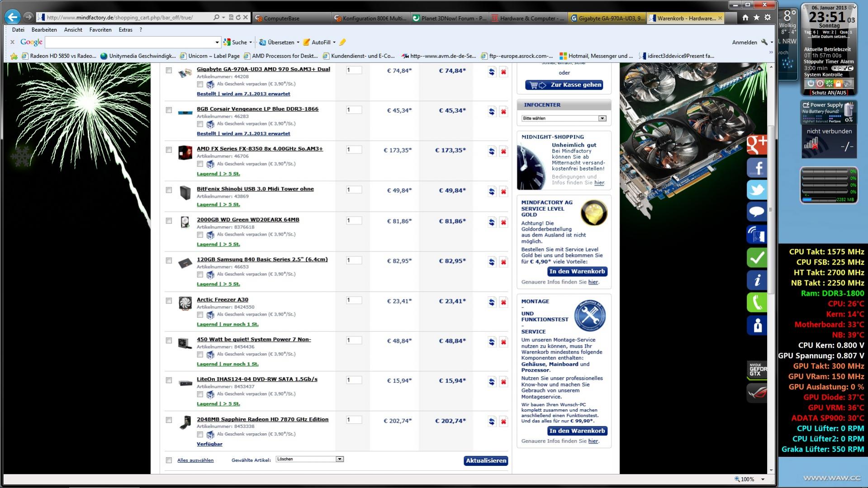The height and width of the screenshot is (488, 868).
Task: Open the Gewählte Artikel Löschen dropdown
Action: tap(310, 459)
